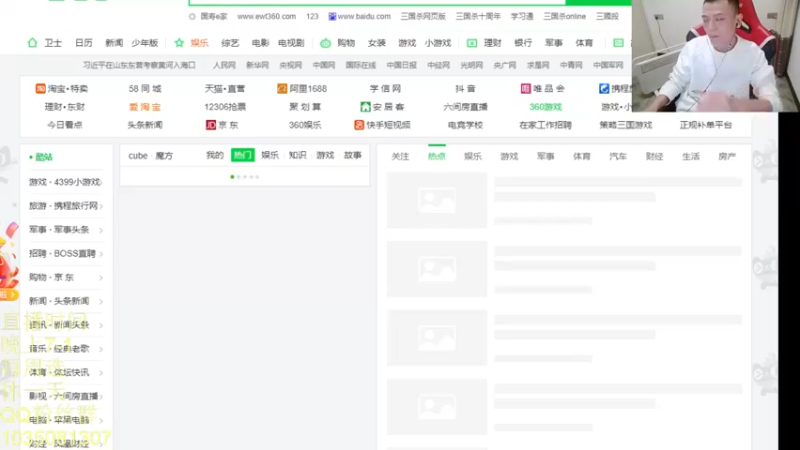
Task: Open the 房产 feed tab
Action: tap(727, 156)
